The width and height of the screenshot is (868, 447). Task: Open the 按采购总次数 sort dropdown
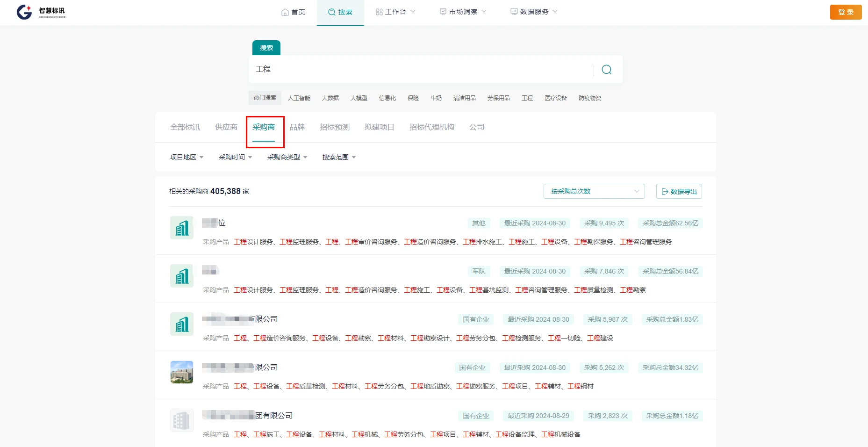[x=594, y=191]
